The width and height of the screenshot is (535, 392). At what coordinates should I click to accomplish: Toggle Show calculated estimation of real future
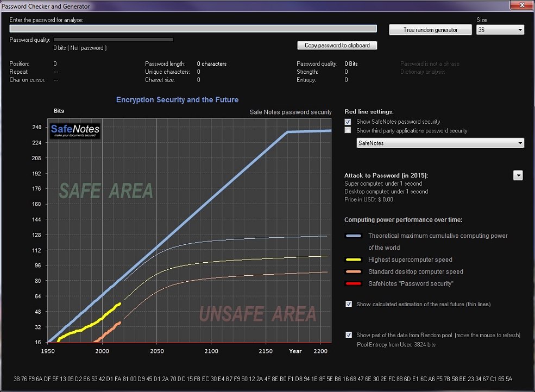tap(348, 304)
